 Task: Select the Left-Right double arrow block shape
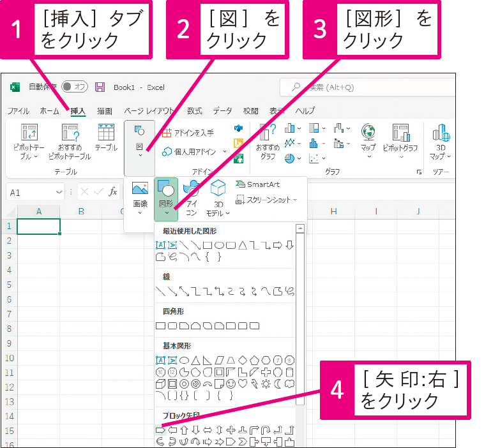(x=208, y=430)
